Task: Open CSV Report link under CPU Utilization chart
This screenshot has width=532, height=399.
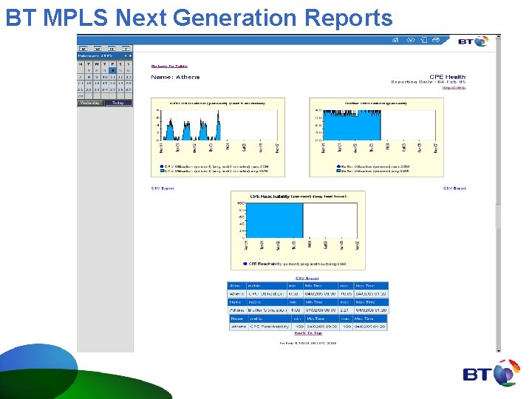Action: [163, 188]
